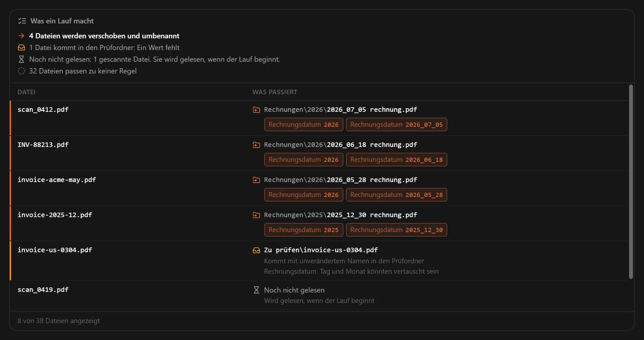Select the file name scan_0419.pdf
Screen dimensions: 644x340
43,290
